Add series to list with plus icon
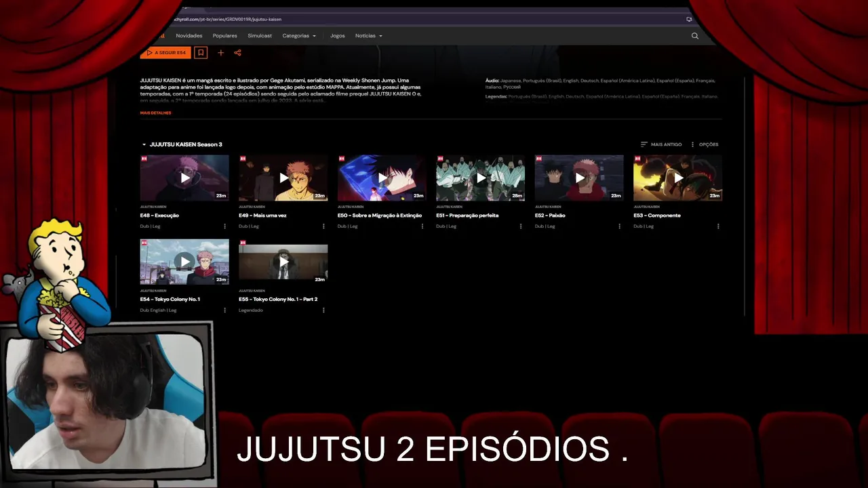The height and width of the screenshot is (488, 868). (220, 52)
